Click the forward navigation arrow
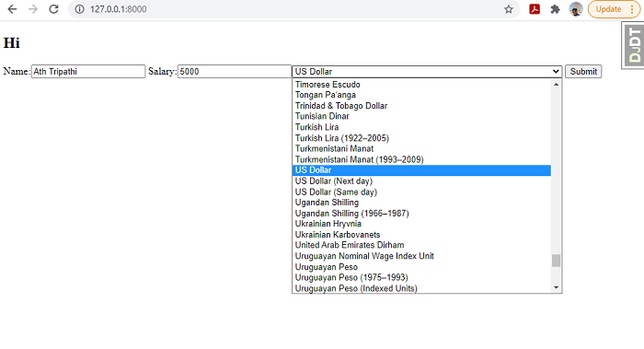This screenshot has width=644, height=349. pos(33,9)
